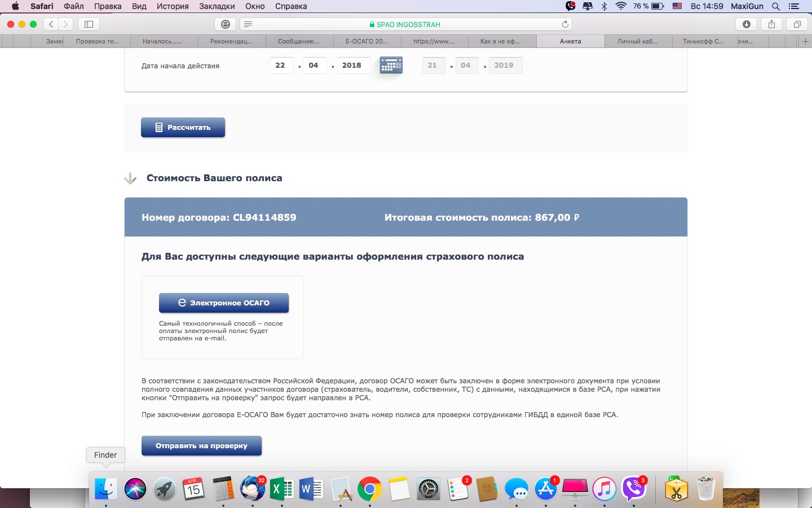
Task: Collapse the Стоимость Вашего полиса section arrow
Action: click(130, 178)
